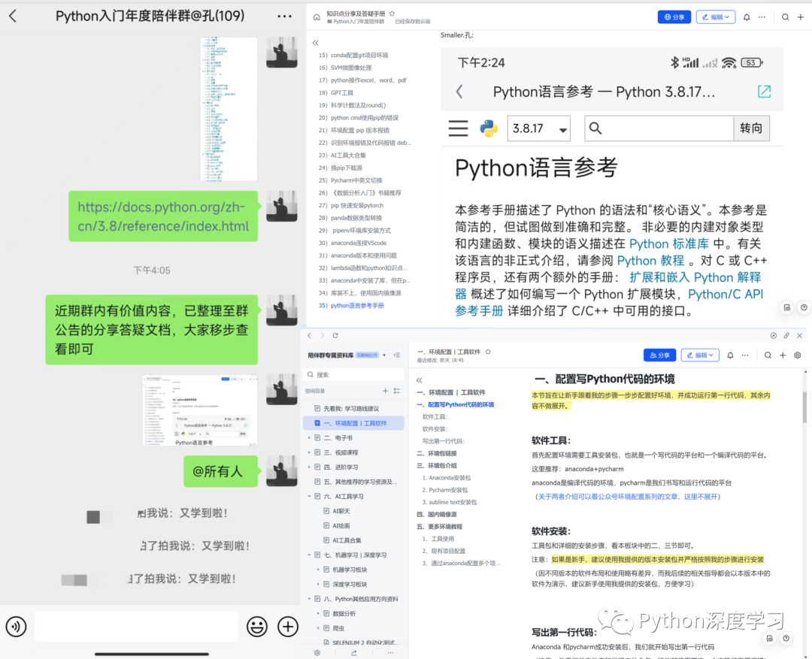Select 一、环境配置 | 工具软件 in sidebar tree
812x659 pixels.
[353, 423]
